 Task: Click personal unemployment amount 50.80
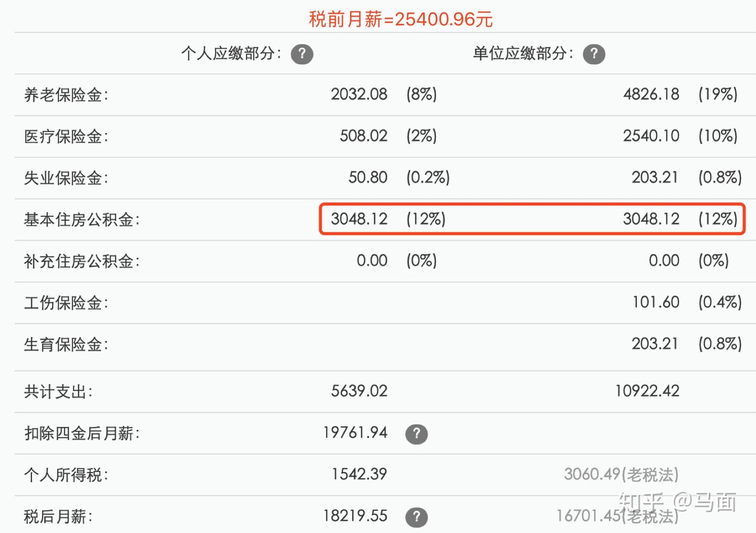coord(367,177)
